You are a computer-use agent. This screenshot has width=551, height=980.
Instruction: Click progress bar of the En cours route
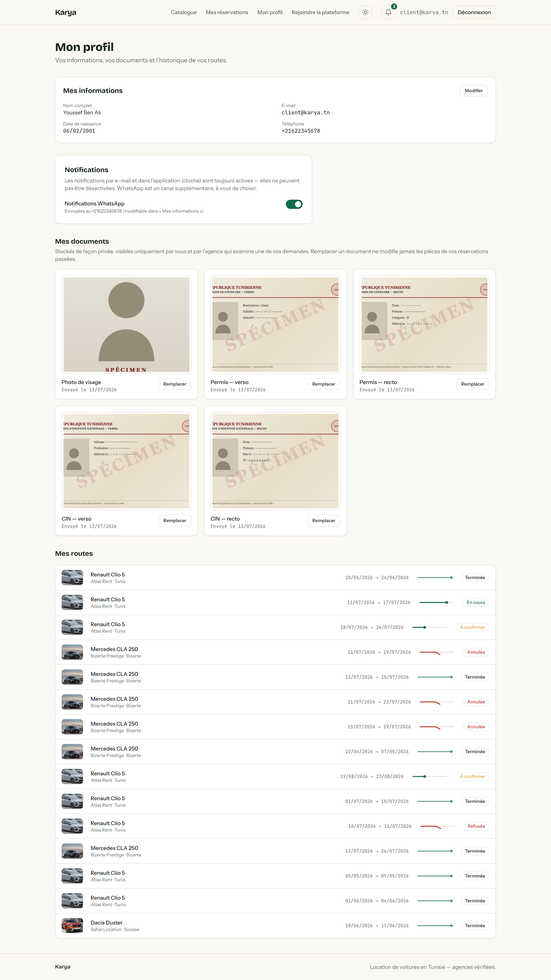(436, 602)
